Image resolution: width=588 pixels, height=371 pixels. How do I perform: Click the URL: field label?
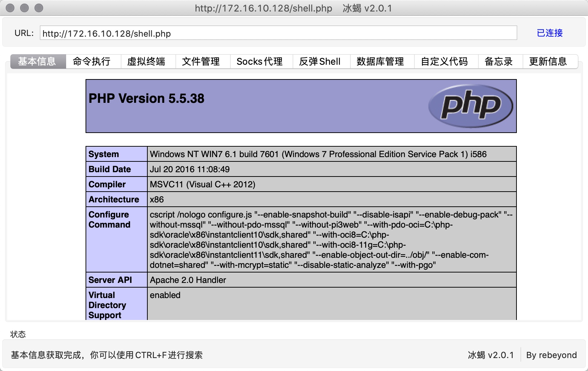24,33
